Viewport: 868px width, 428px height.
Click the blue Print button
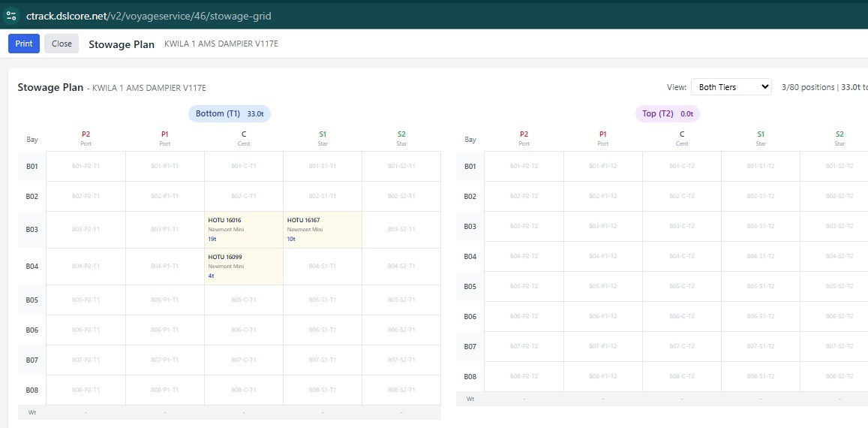click(x=24, y=44)
